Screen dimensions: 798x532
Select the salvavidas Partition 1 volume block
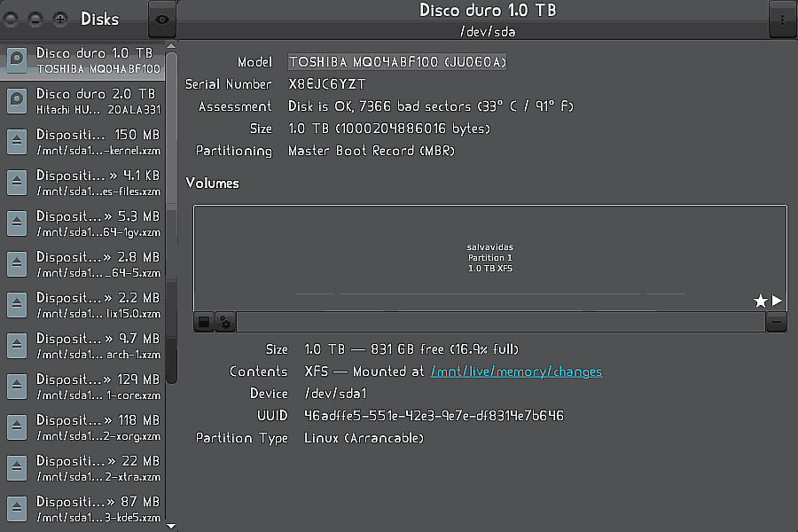(489, 257)
